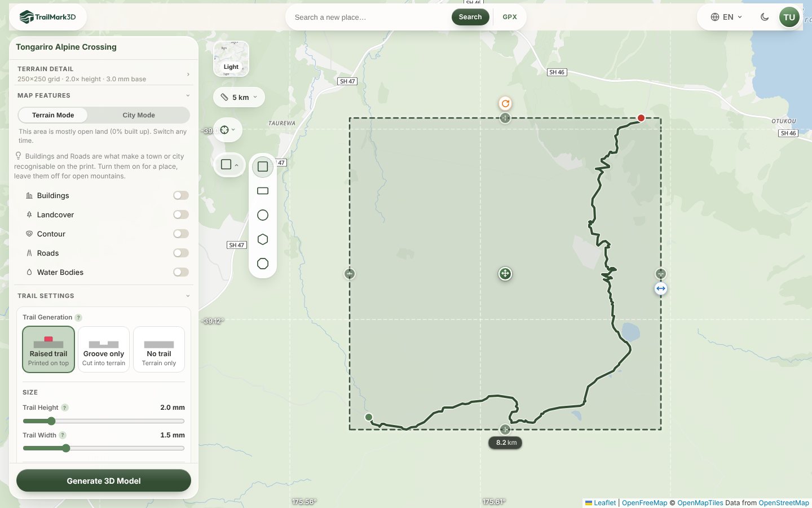Select the No trail option
This screenshot has width=812, height=508.
[159, 349]
